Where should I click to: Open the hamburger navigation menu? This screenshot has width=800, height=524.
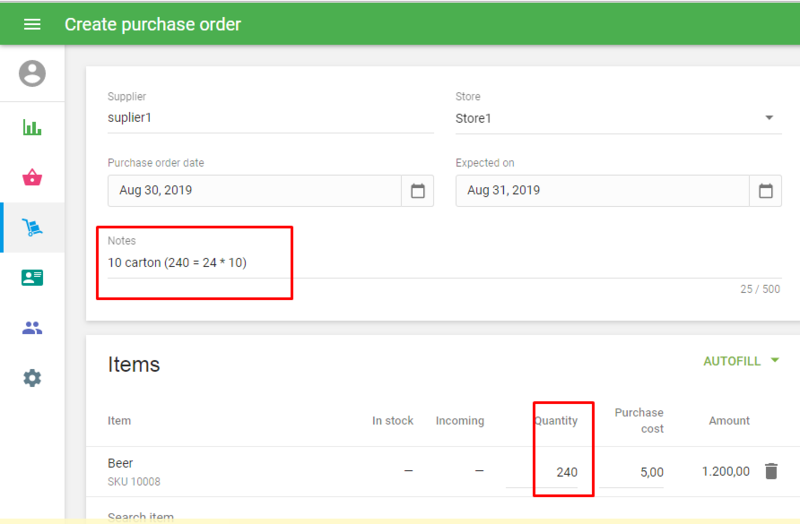[x=32, y=24]
